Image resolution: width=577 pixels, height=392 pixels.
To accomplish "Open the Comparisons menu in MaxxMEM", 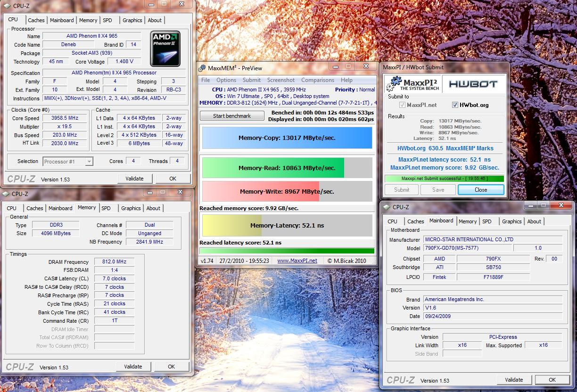I will click(318, 80).
